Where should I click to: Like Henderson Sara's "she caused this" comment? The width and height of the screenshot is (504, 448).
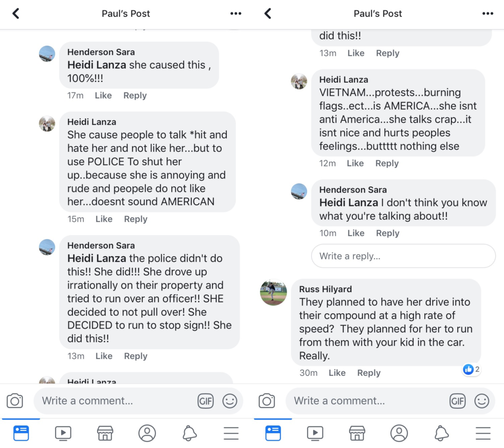click(x=103, y=95)
